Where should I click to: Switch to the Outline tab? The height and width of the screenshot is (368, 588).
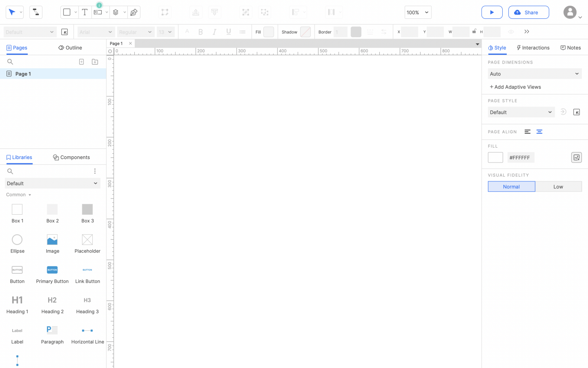pos(70,48)
